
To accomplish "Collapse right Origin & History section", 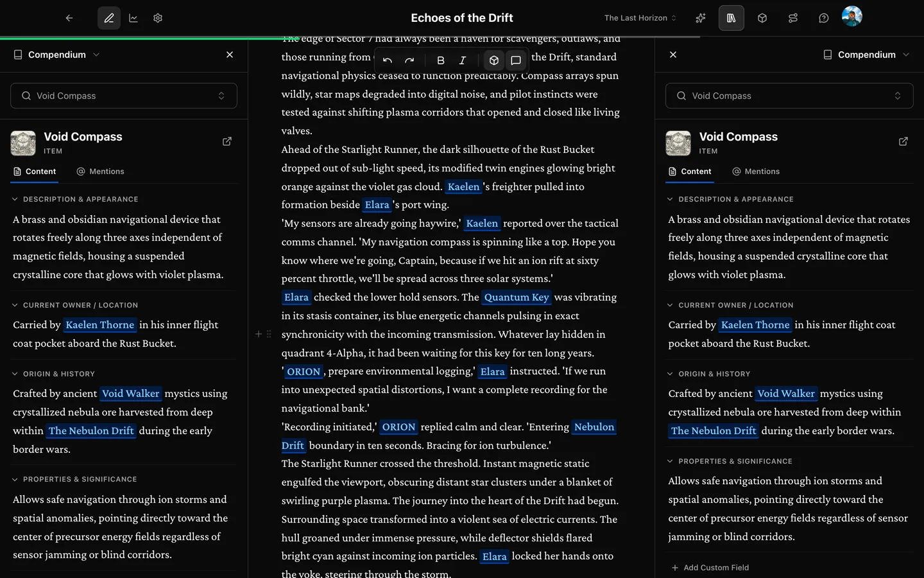I will [708, 374].
